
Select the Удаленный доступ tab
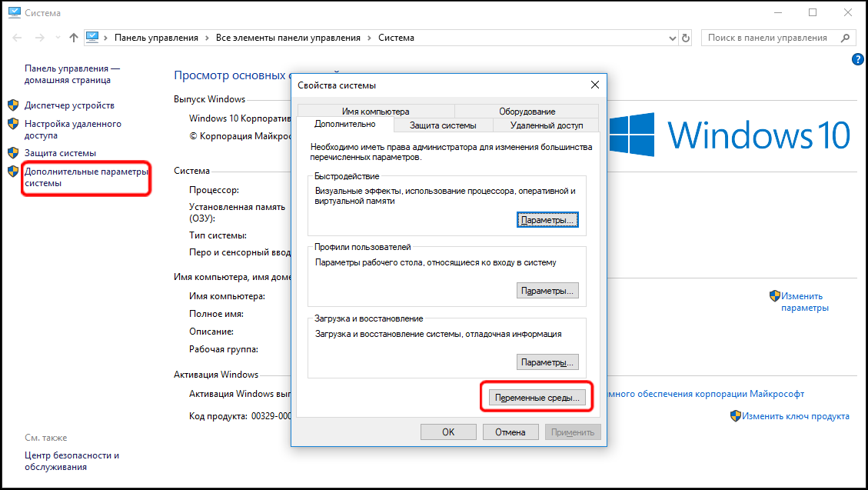547,125
